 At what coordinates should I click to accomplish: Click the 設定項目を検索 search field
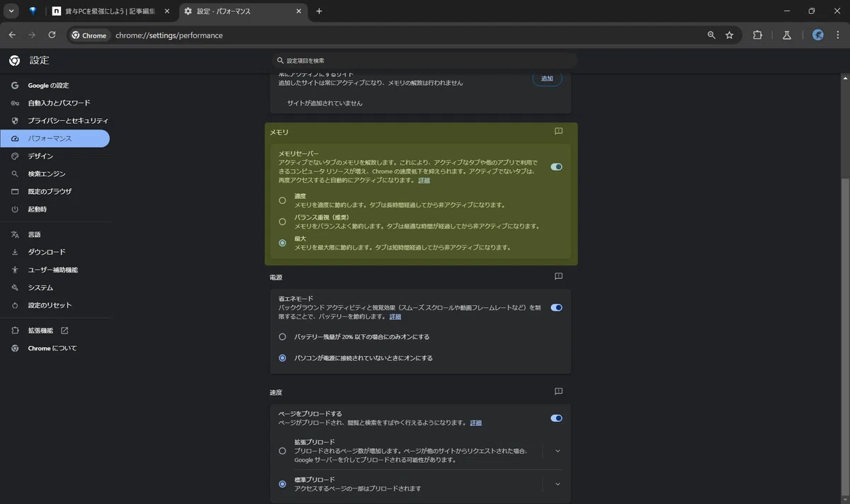425,61
